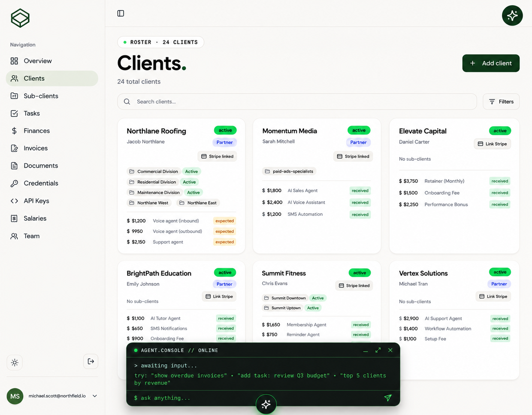Viewport: 532px width, 415px height.
Task: Open the Northlane Roofing client card title
Action: tap(156, 131)
